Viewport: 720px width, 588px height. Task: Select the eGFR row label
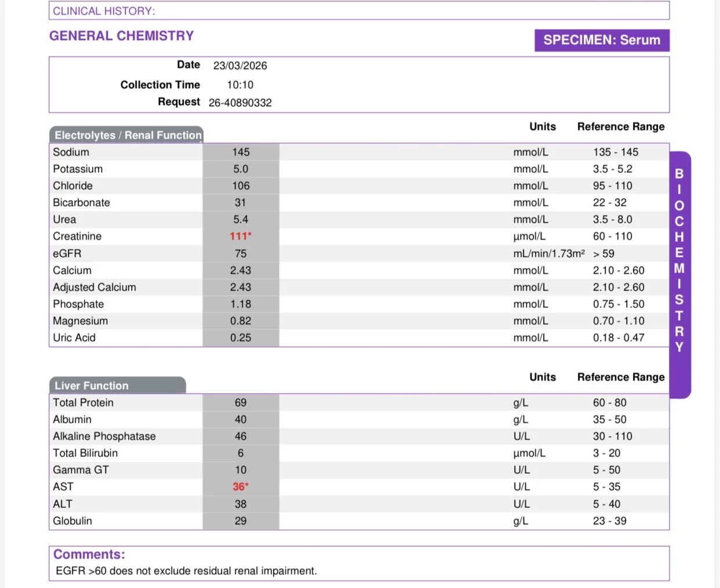pyautogui.click(x=67, y=253)
